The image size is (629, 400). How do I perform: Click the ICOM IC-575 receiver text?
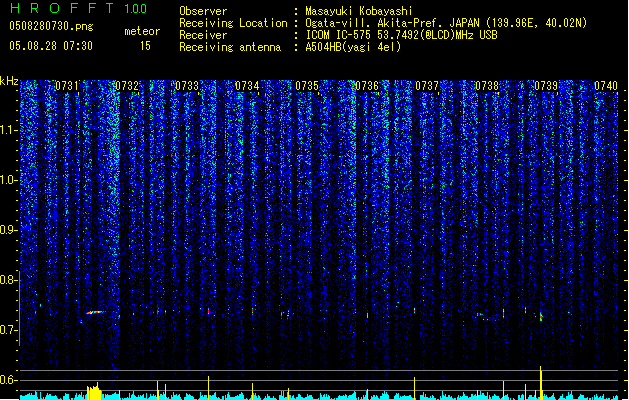[x=401, y=35]
